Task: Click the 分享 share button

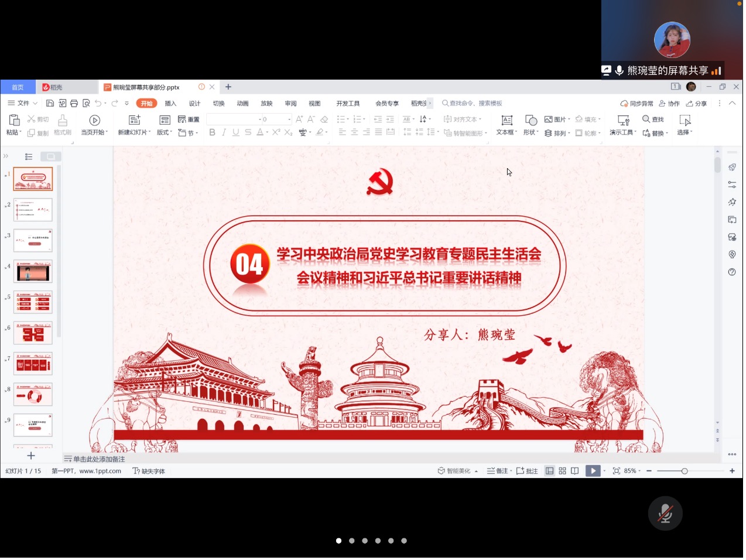Action: pyautogui.click(x=697, y=104)
